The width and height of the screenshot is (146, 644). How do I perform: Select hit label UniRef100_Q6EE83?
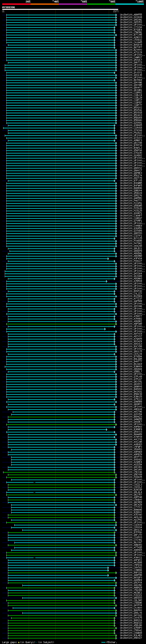[x=131, y=598]
